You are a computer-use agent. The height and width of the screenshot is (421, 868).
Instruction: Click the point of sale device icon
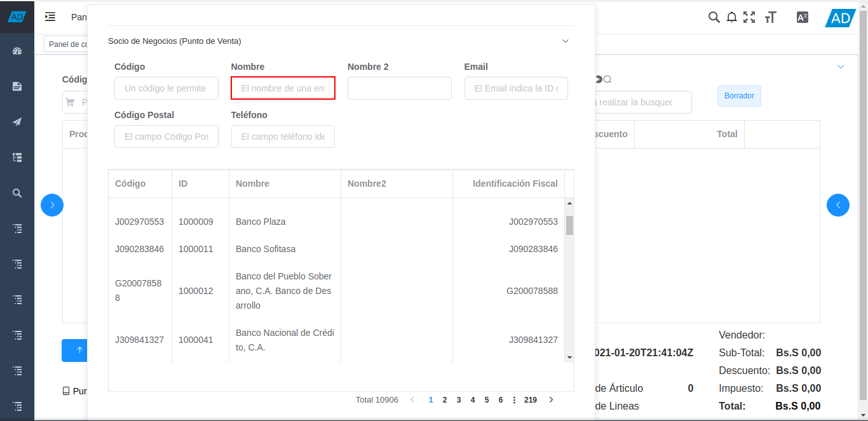66,391
